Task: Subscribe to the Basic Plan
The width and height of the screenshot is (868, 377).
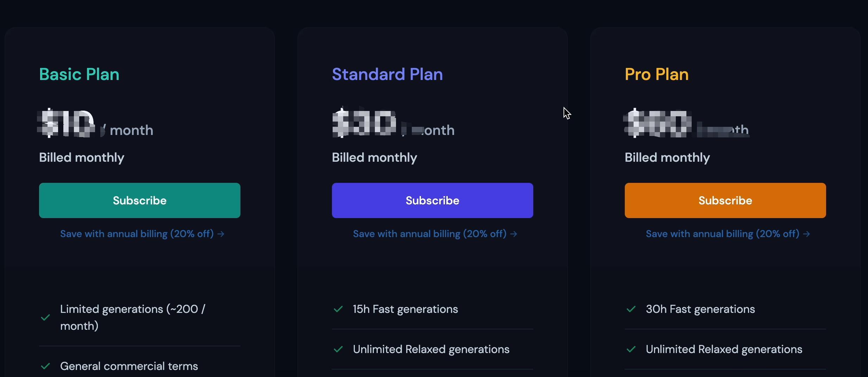Action: tap(140, 200)
